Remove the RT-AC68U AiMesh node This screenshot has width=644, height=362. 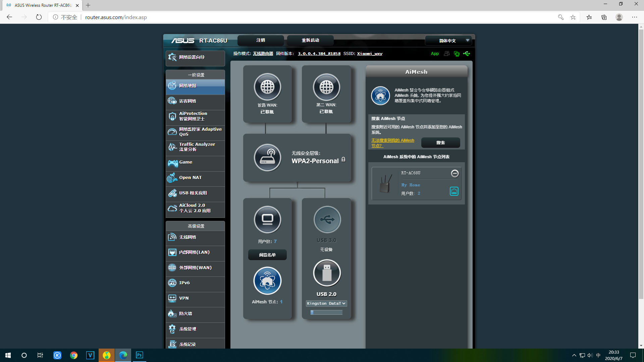(x=454, y=173)
